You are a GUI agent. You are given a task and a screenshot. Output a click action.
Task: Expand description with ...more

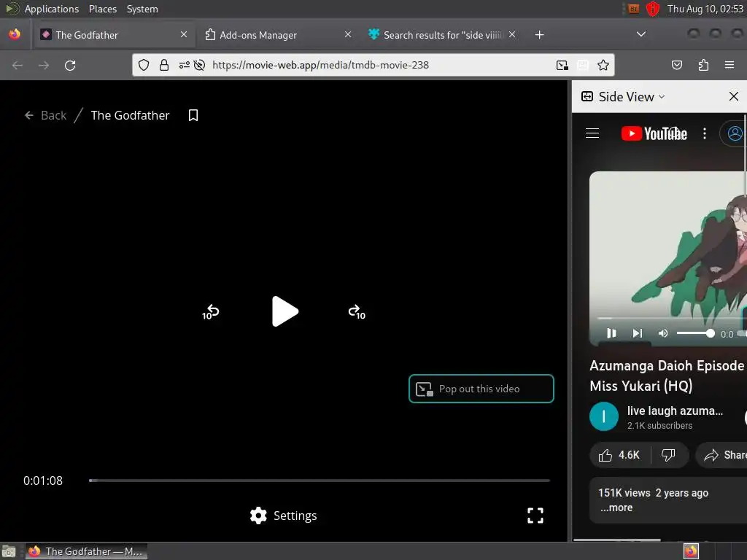[616, 507]
